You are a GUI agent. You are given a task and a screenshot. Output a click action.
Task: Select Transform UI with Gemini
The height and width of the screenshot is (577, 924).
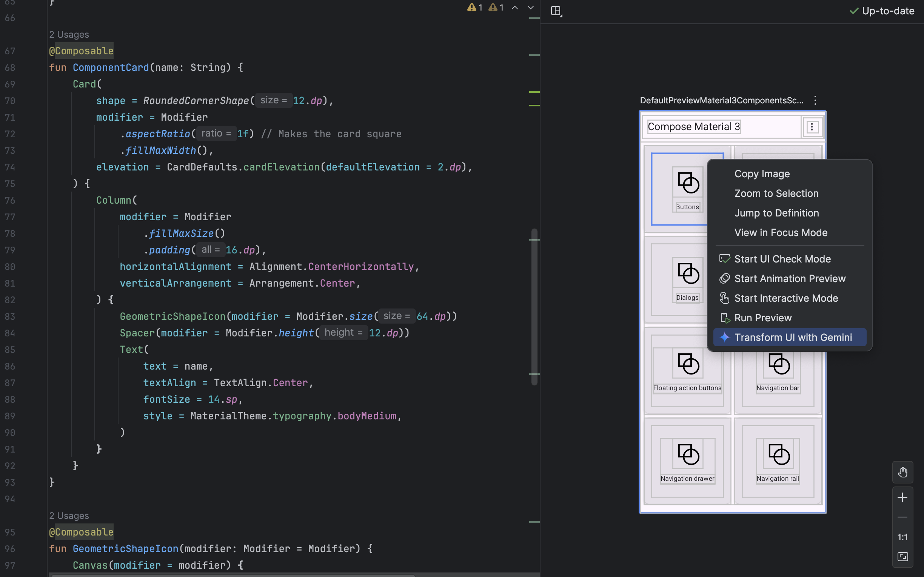[790, 337]
